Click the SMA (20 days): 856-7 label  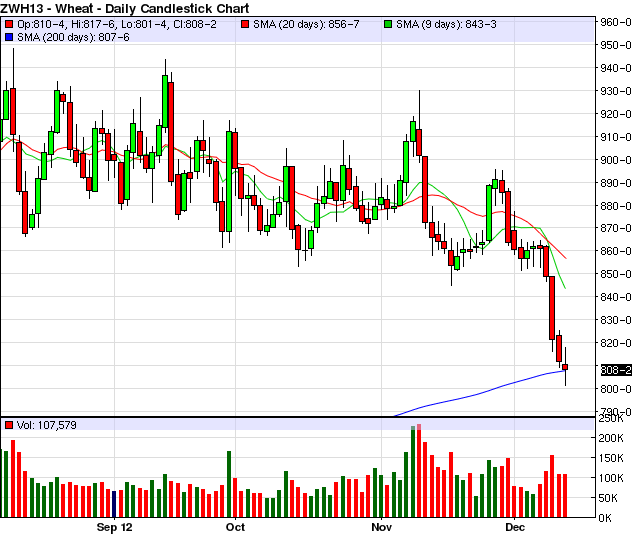306,24
